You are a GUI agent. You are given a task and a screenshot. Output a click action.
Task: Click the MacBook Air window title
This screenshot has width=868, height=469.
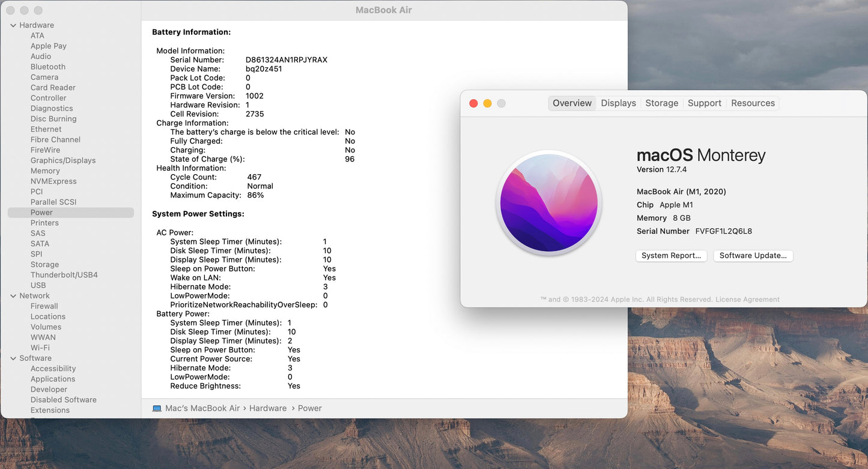pos(384,10)
